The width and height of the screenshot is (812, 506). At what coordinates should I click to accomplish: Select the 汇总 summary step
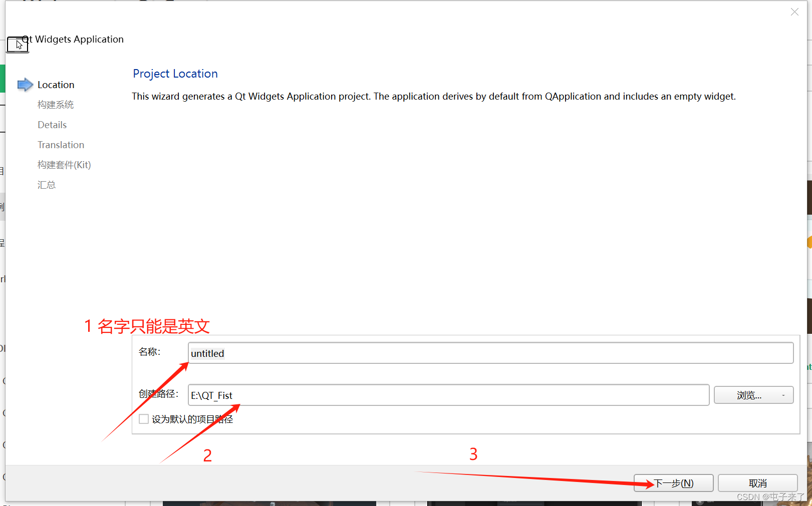pos(46,184)
